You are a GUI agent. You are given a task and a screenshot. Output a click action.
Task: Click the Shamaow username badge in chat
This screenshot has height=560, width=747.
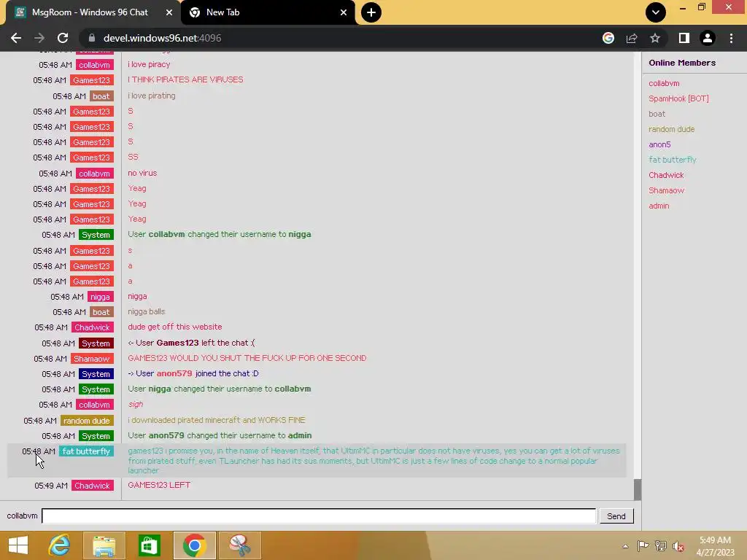tap(91, 359)
